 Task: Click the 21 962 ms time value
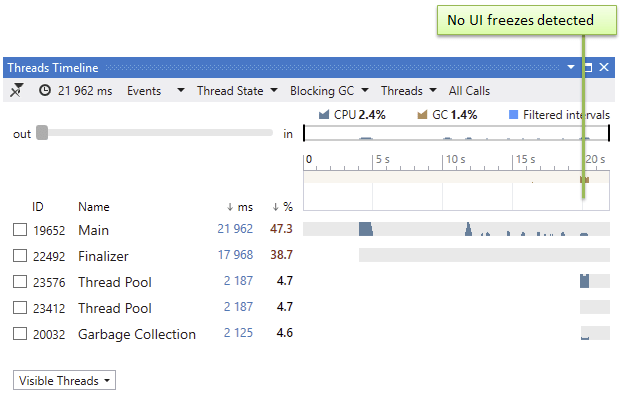pos(85,91)
